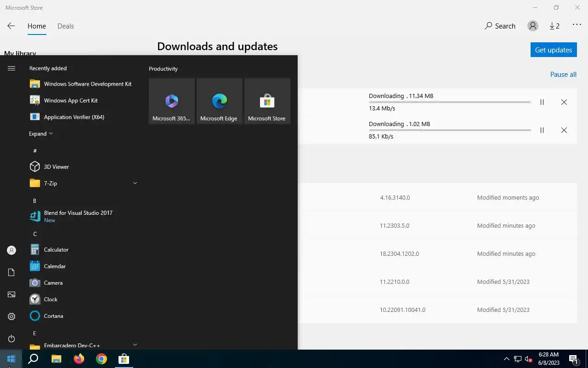Launch Firefox from the taskbar

point(79,359)
